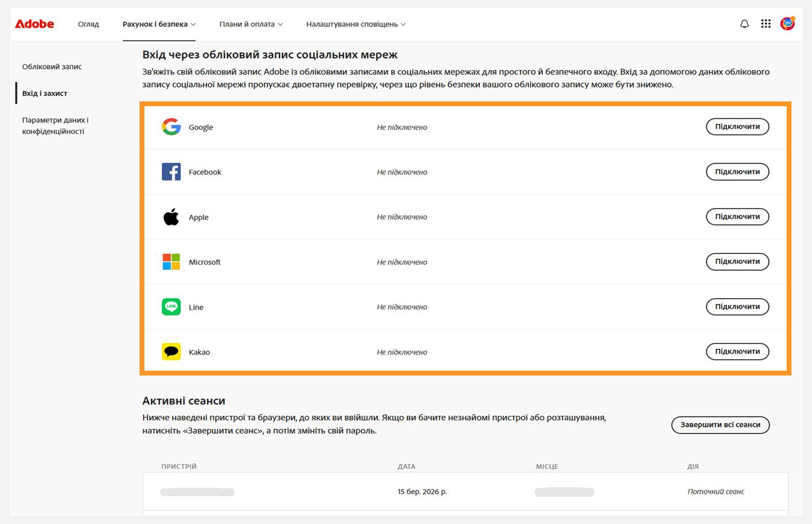Click the Активні сеанси heading
This screenshot has height=524, width=812.
[184, 401]
